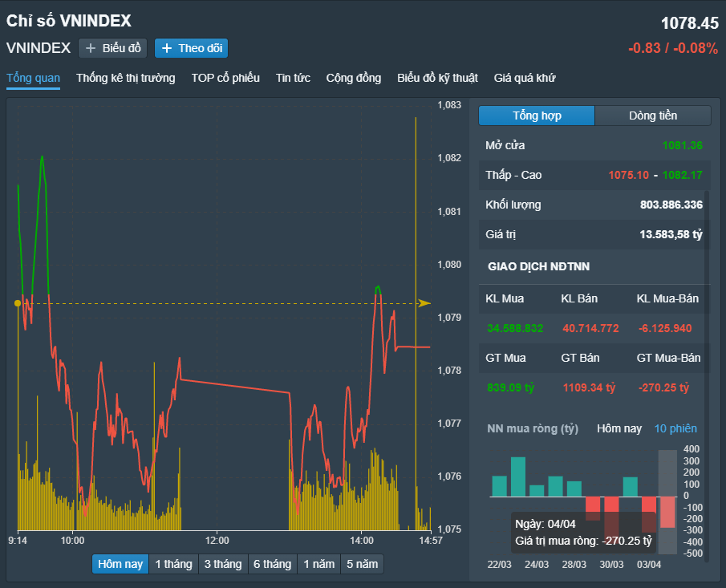Show NN mua ròng for Hôm nay
The image size is (726, 588).
pos(619,428)
